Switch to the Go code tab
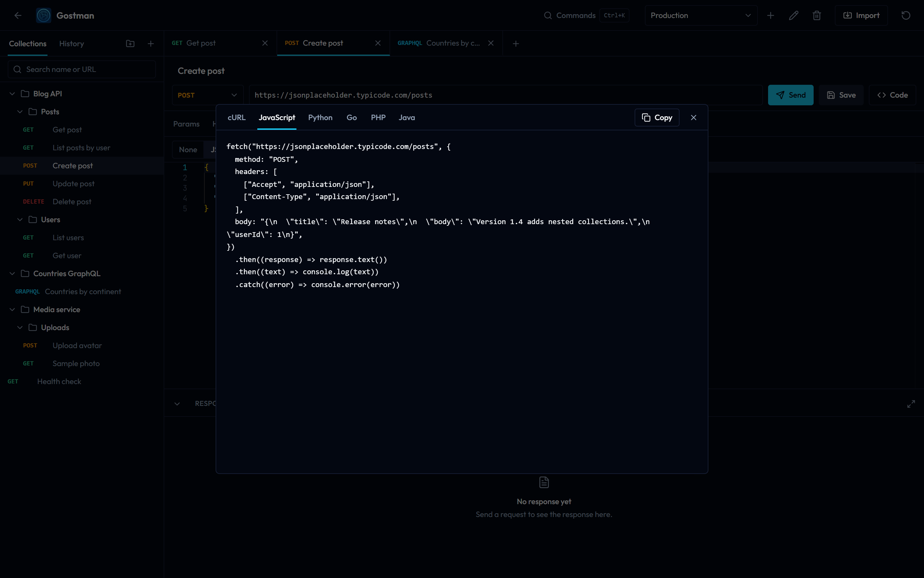The width and height of the screenshot is (924, 578). [352, 117]
